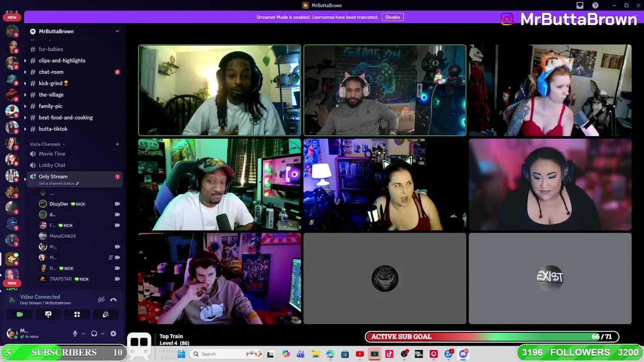Open Discord inbox icon in title bar
644x362 pixels.
(580, 6)
